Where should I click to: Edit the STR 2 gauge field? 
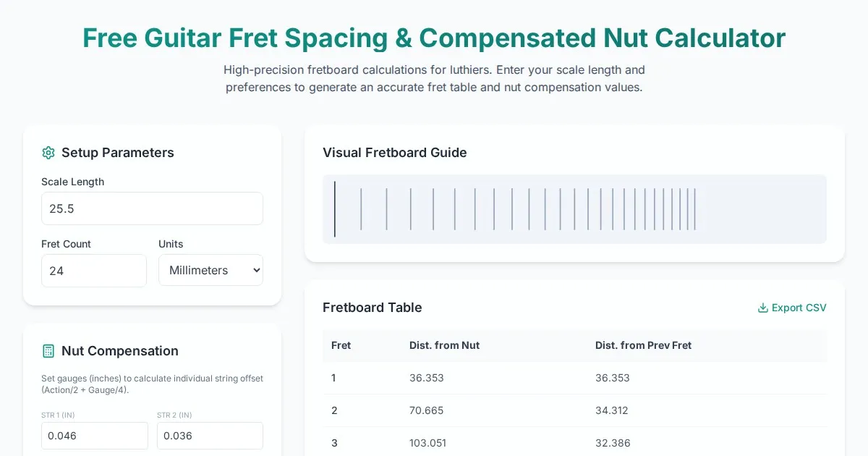click(210, 436)
